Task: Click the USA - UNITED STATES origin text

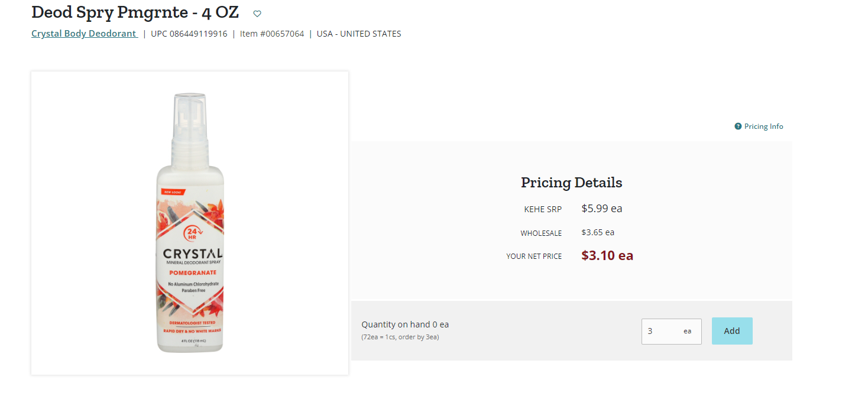Action: (359, 34)
